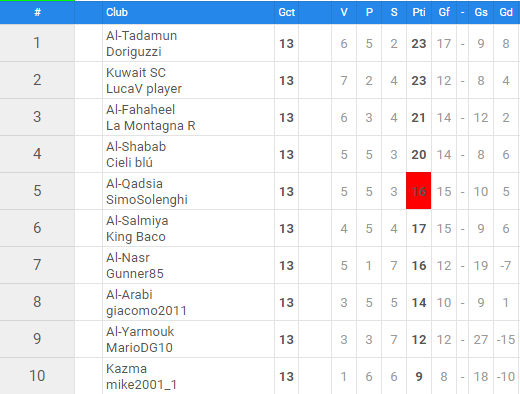The height and width of the screenshot is (394, 520).
Task: Open manager SimoSolenghi's profile
Action: [147, 200]
